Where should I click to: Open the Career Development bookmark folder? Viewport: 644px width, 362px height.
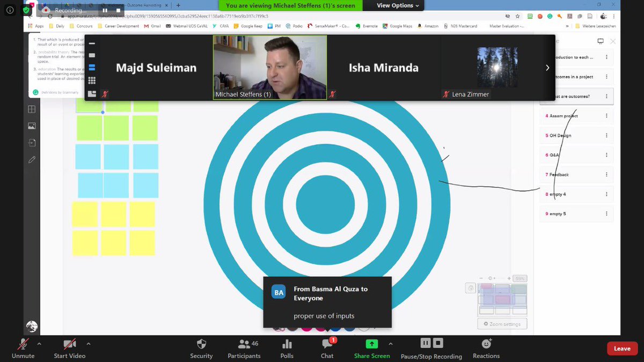[x=118, y=26]
